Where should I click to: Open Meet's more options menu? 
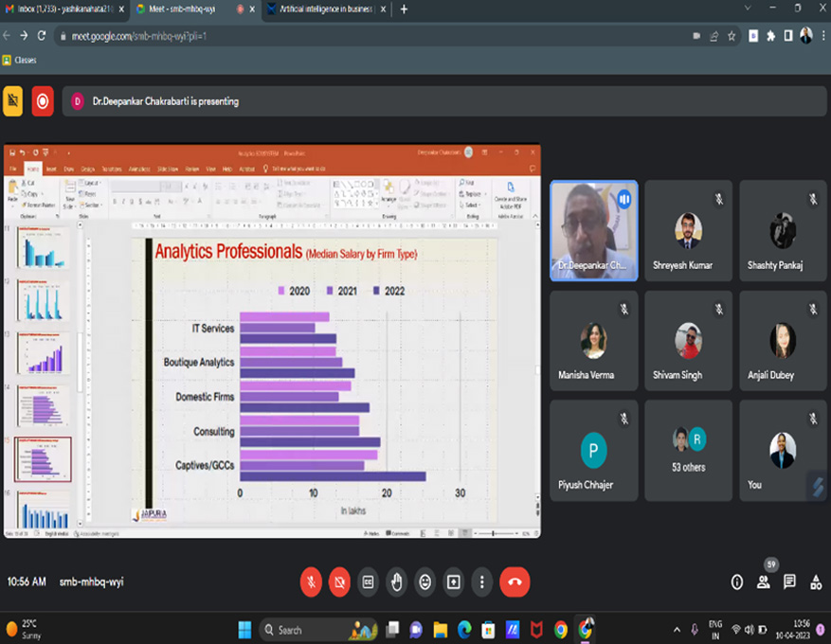click(482, 581)
